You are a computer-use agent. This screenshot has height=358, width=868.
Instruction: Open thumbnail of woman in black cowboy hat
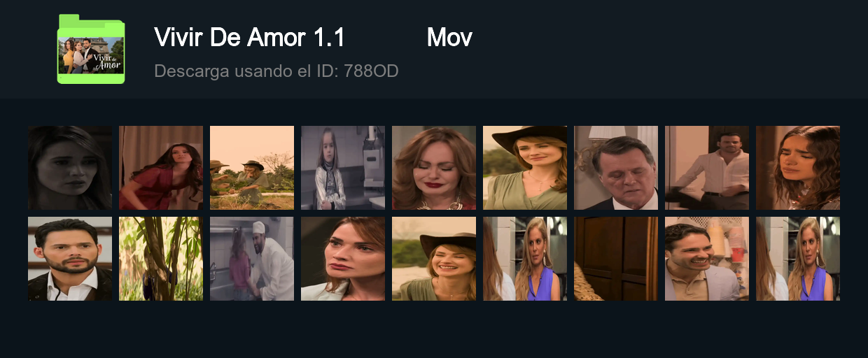[525, 168]
